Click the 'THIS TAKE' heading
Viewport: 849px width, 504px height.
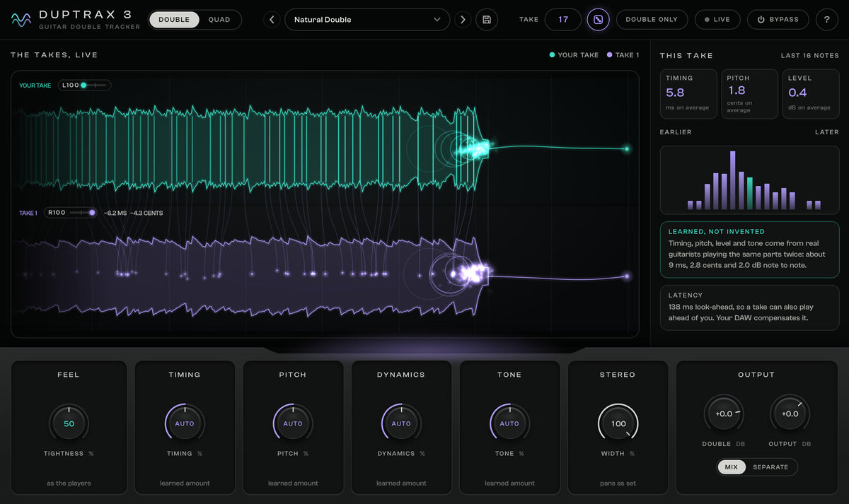point(686,55)
